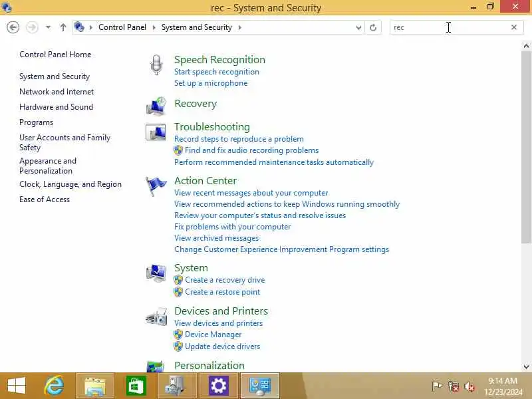This screenshot has height=399, width=532.
Task: Click the vertical scrollbar up arrow
Action: coord(526,46)
